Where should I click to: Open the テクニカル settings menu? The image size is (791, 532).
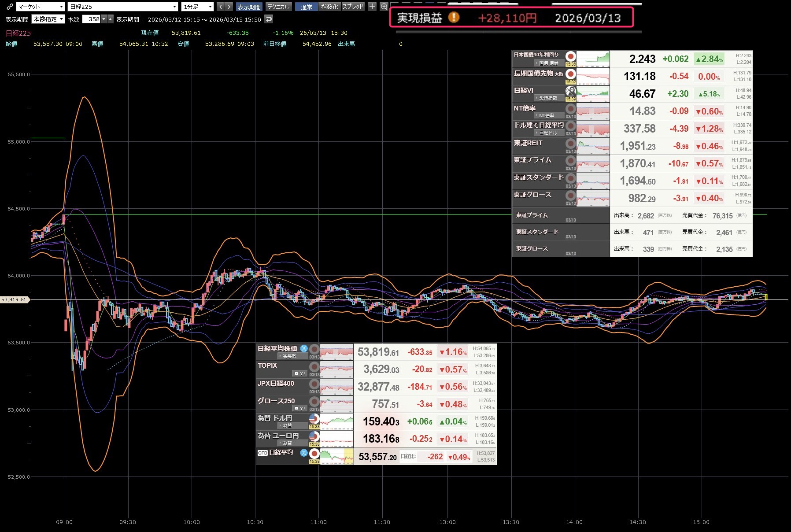[x=278, y=7]
